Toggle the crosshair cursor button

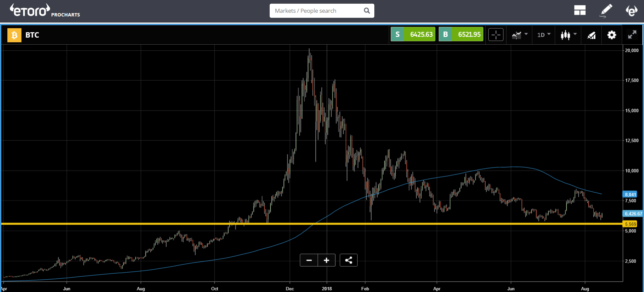[496, 35]
